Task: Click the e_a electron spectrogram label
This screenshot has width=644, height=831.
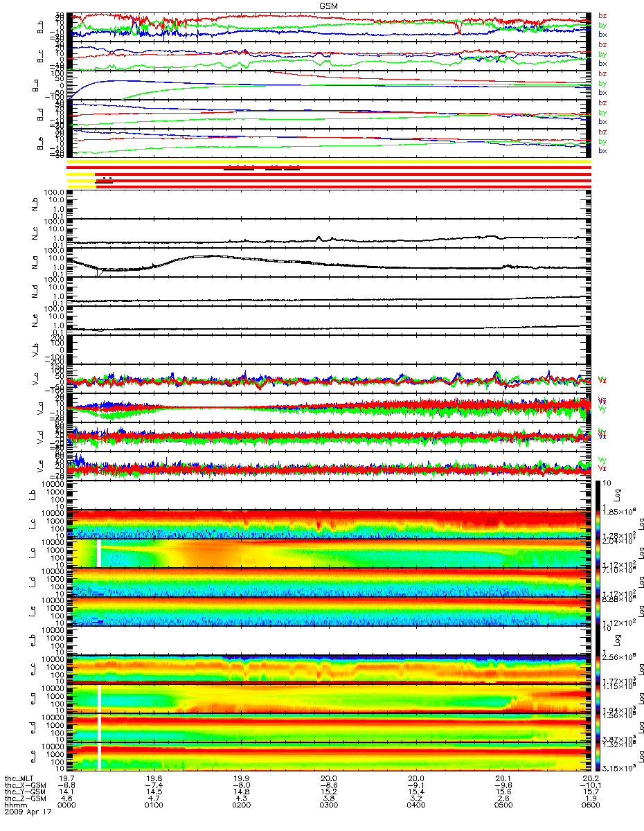Action: (32, 699)
